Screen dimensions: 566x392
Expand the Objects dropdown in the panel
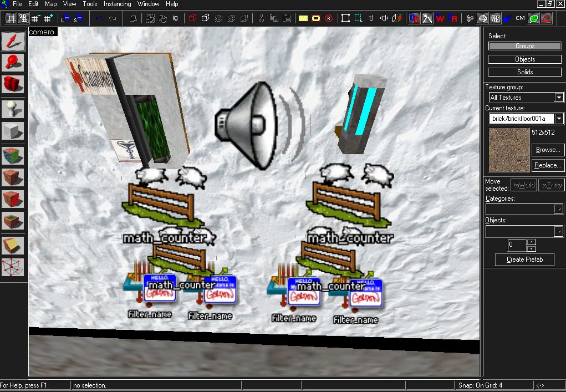559,231
